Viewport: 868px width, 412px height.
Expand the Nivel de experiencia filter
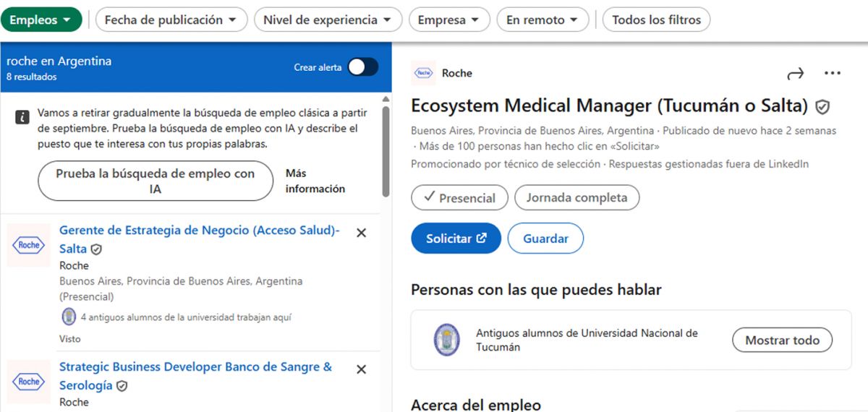(x=328, y=20)
